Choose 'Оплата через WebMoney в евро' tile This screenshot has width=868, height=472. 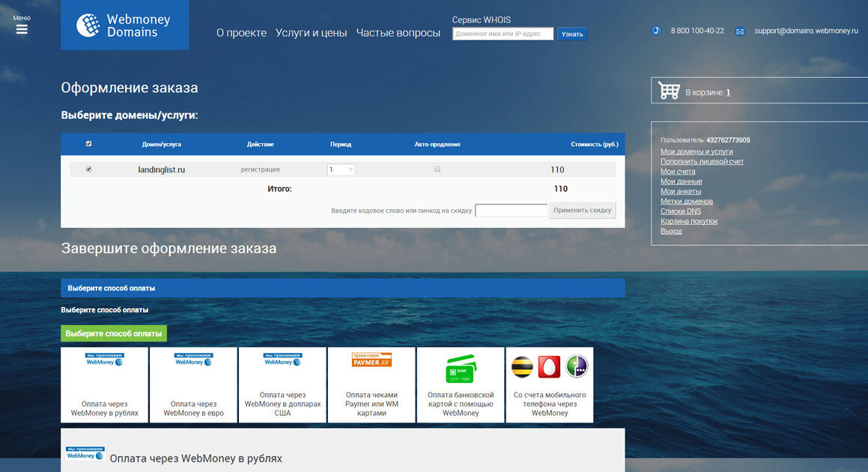[193, 385]
